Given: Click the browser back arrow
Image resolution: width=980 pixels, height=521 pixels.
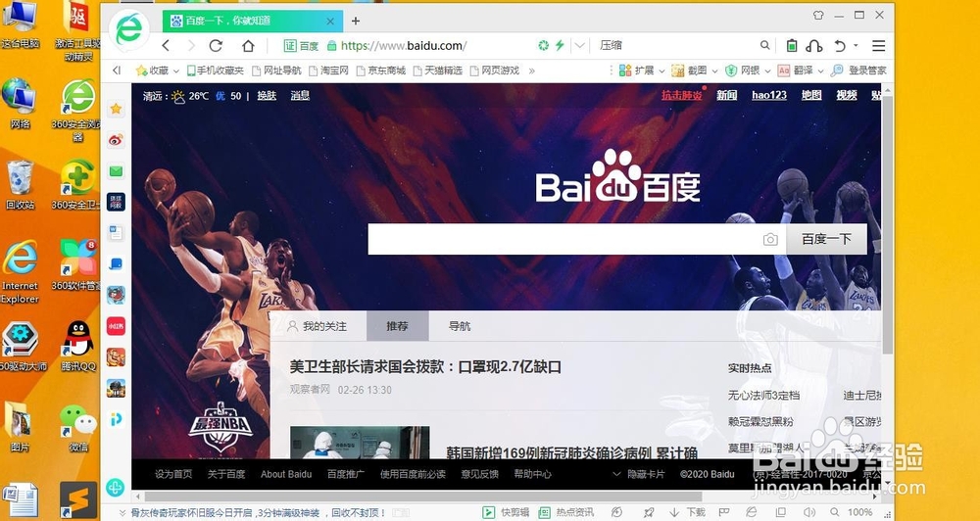Looking at the screenshot, I should pyautogui.click(x=166, y=46).
